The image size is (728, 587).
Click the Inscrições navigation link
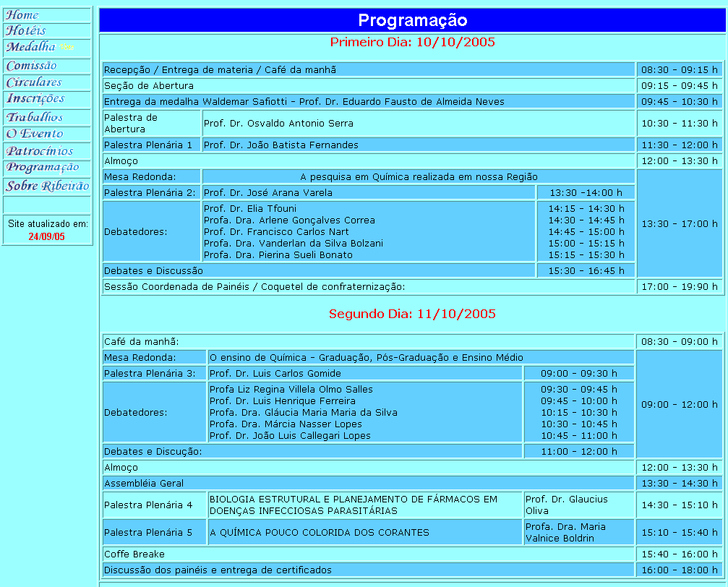pos(35,98)
